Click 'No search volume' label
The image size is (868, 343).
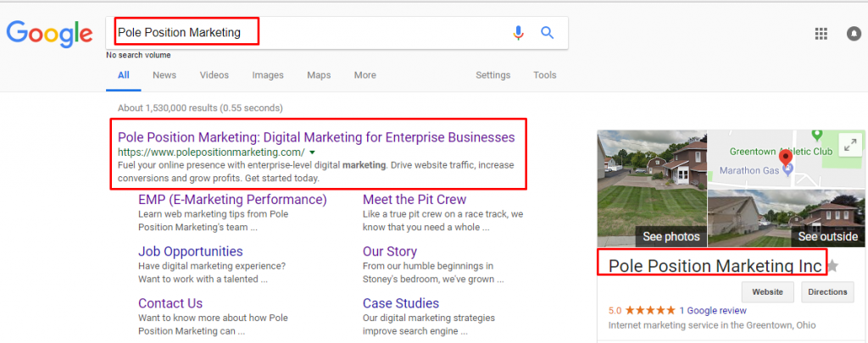pyautogui.click(x=138, y=55)
